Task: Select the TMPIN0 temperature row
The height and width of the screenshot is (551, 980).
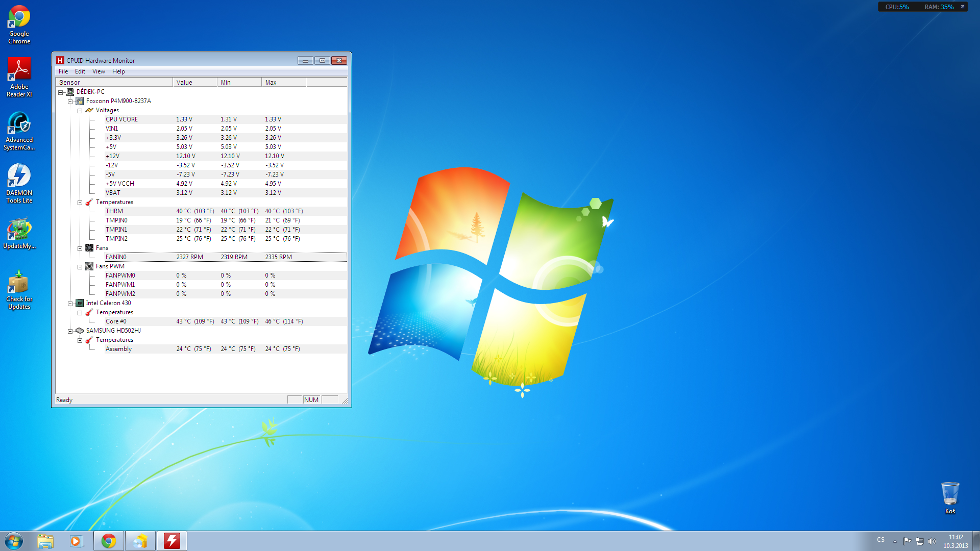Action: (226, 220)
